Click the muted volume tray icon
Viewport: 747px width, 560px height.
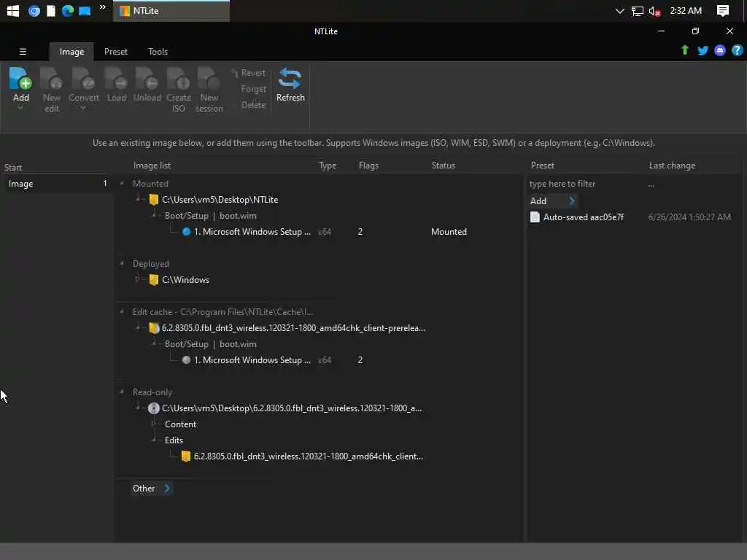coord(654,11)
